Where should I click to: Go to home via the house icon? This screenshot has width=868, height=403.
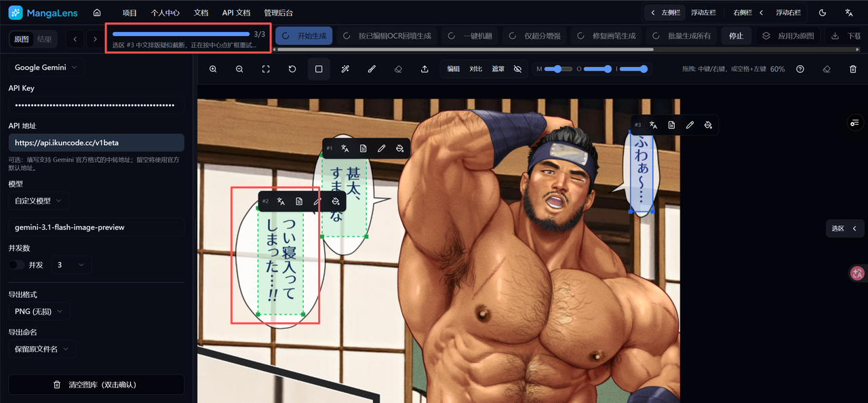97,13
